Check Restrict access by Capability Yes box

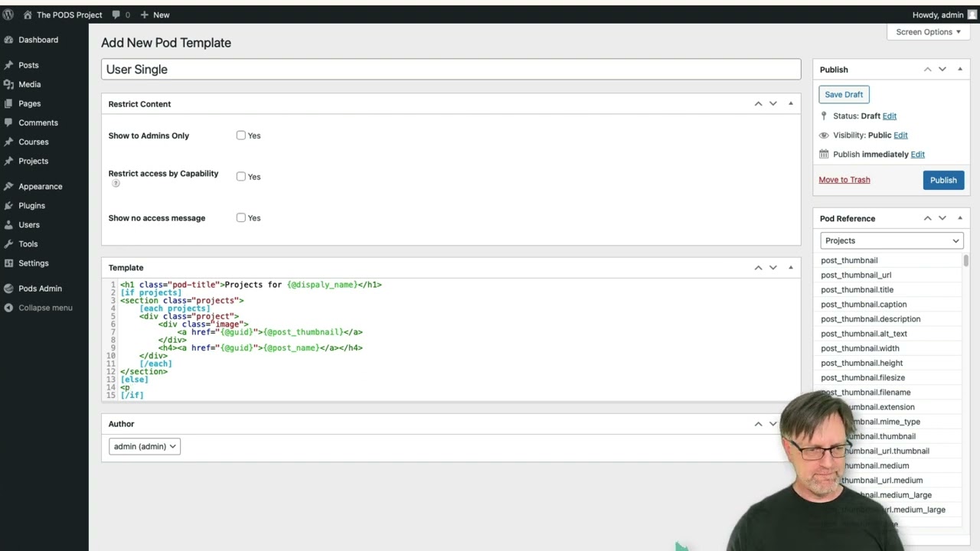(x=241, y=176)
